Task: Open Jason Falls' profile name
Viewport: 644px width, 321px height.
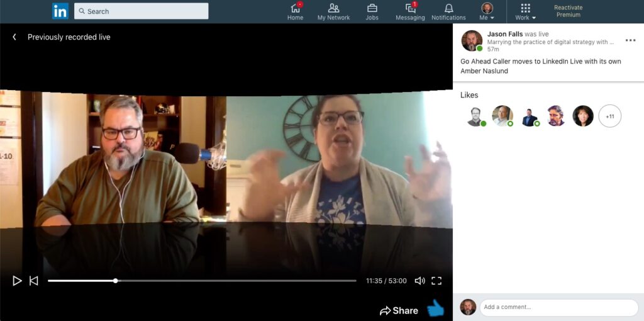Action: [x=505, y=34]
